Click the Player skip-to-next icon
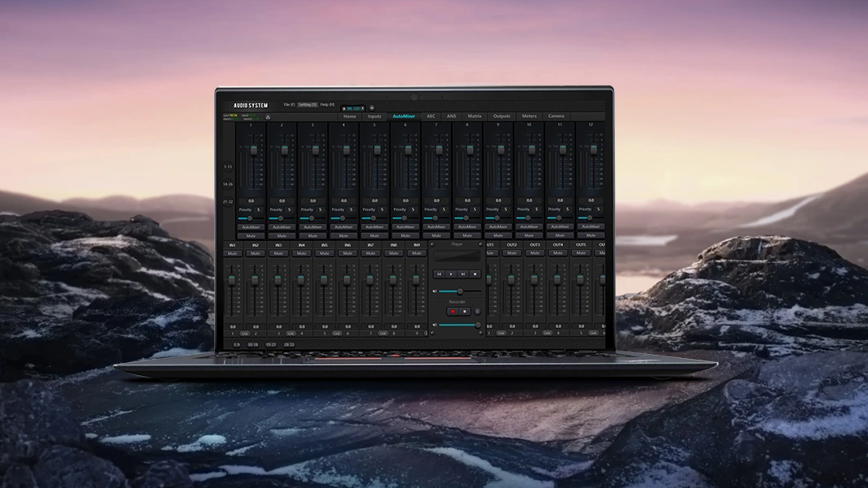868x488 pixels. click(x=463, y=274)
